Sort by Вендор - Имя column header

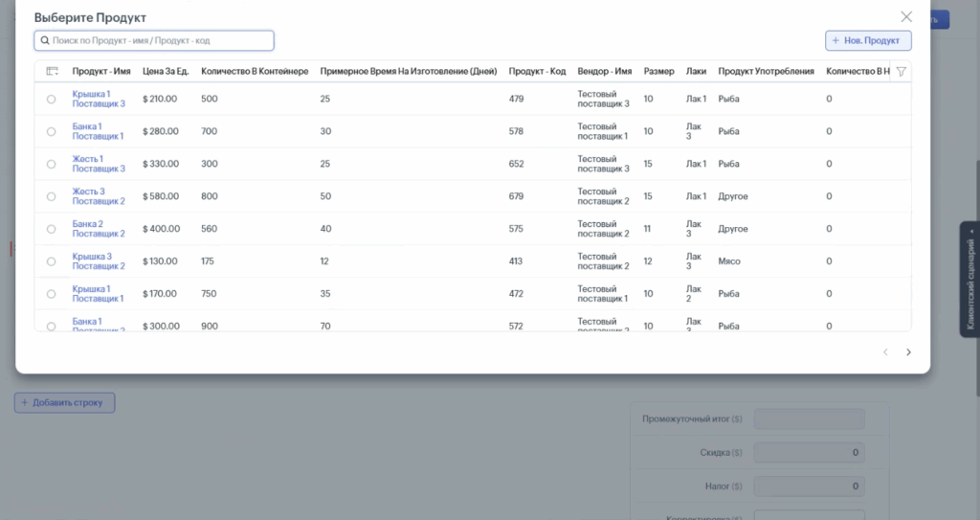tap(604, 71)
